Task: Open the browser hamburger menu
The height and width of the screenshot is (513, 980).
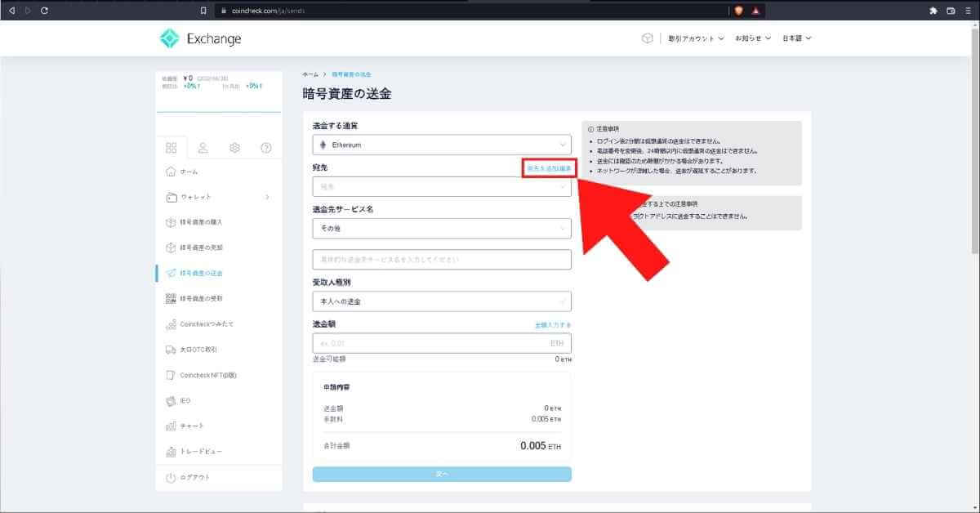Action: [x=968, y=11]
